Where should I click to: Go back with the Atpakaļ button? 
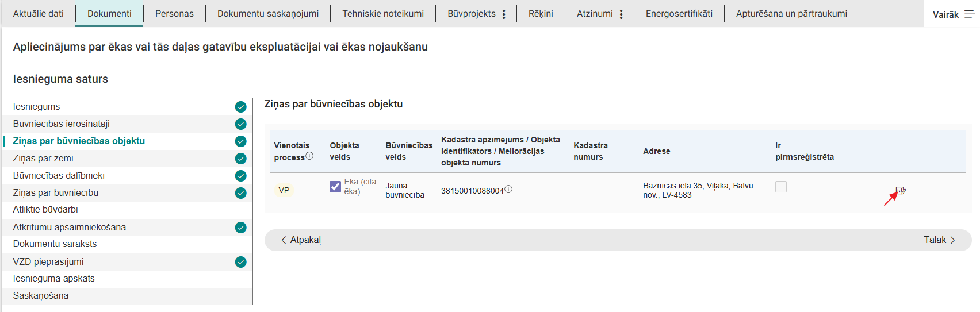pos(301,240)
